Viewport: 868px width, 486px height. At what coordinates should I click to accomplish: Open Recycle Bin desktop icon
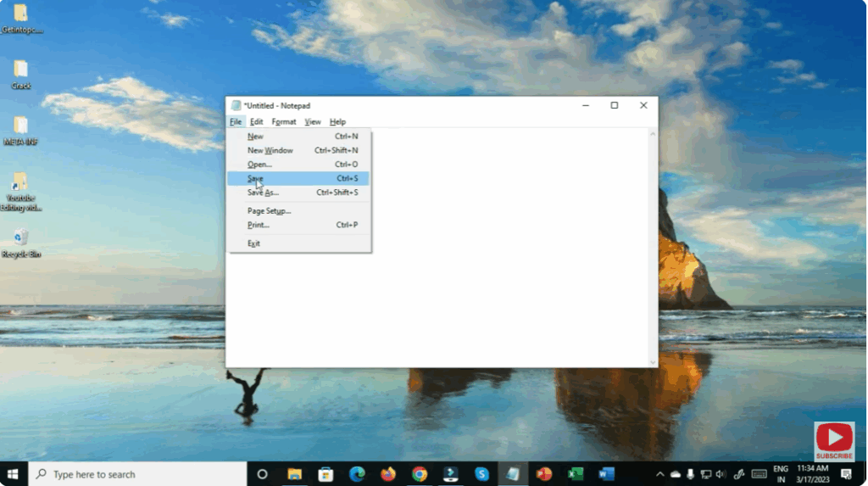point(21,239)
